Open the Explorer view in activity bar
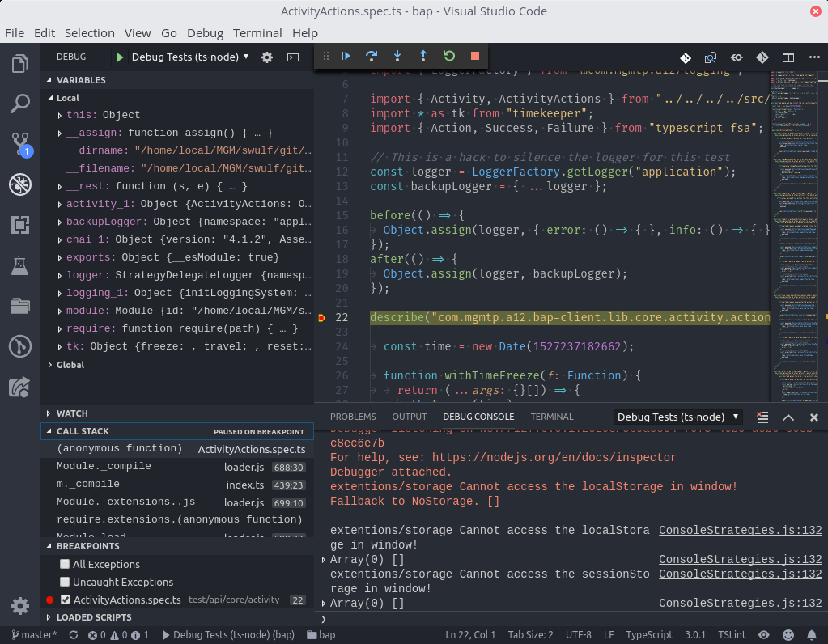This screenshot has width=828, height=644. click(20, 63)
